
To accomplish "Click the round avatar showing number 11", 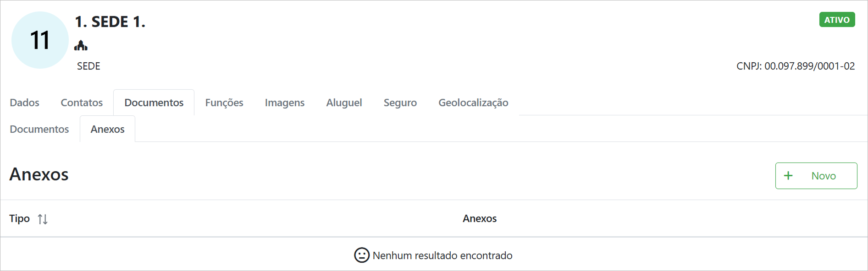I will pos(40,40).
